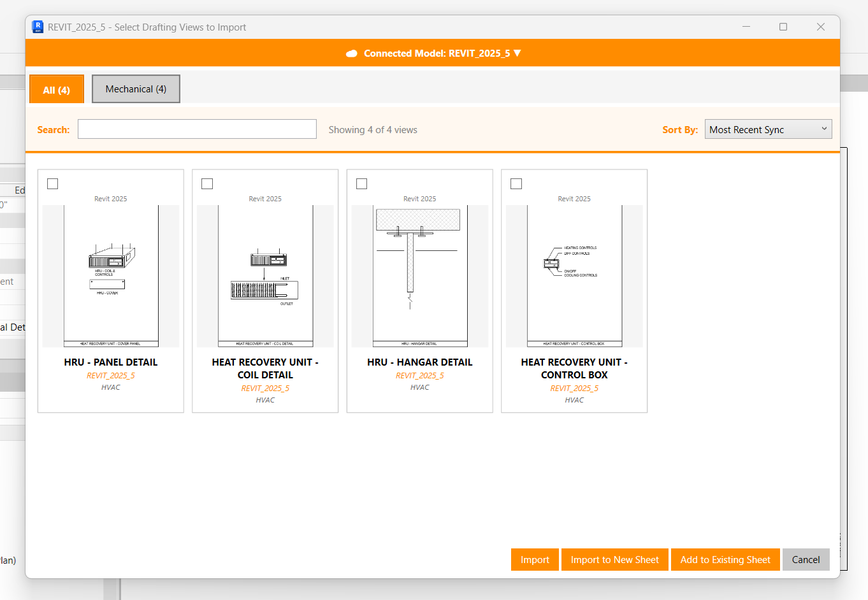Click the Revit app icon in title bar
The image size is (868, 600).
click(38, 27)
